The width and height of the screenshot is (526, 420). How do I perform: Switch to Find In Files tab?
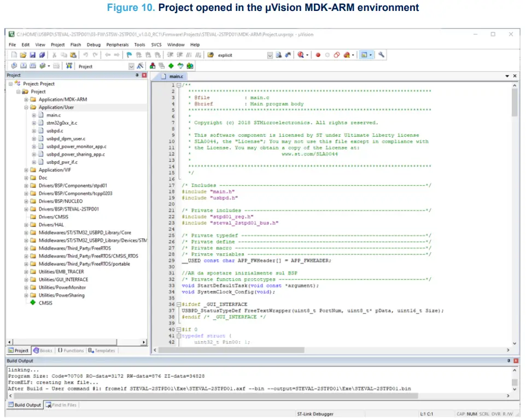(x=61, y=405)
